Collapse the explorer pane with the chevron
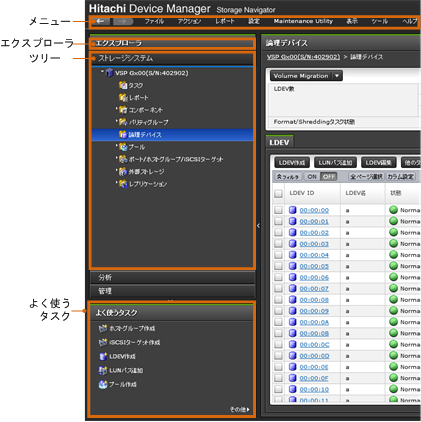Screen dimensions: 421x422 pyautogui.click(x=258, y=226)
